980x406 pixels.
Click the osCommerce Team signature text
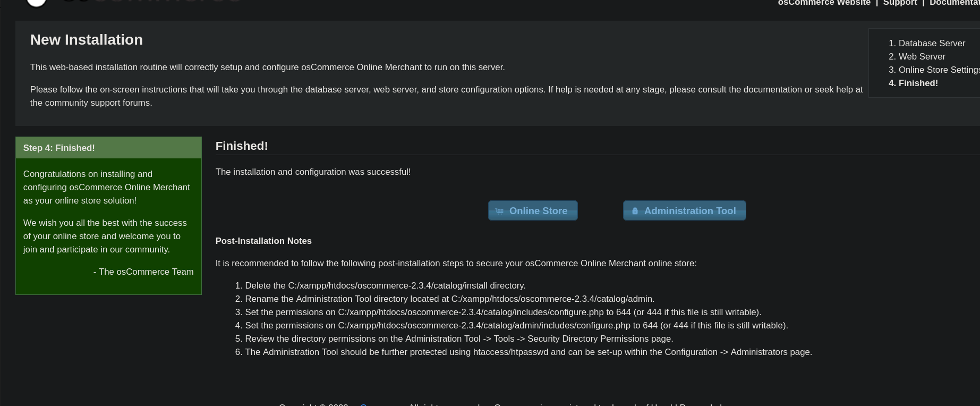(143, 272)
